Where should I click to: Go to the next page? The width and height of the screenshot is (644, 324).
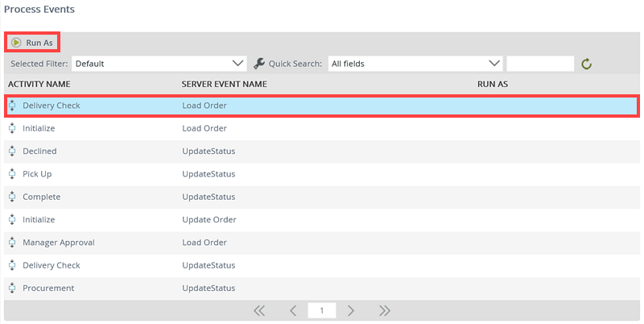point(351,310)
